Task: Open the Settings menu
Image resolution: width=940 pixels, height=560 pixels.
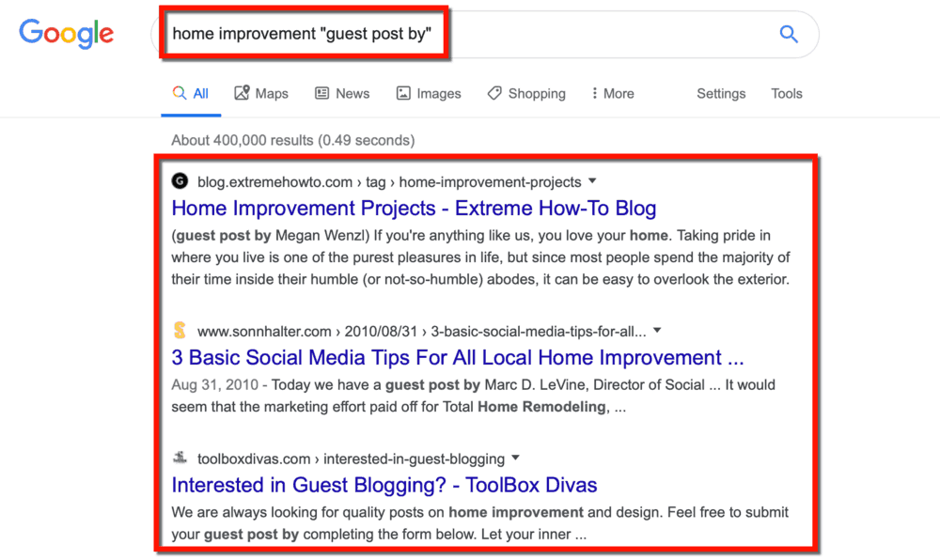Action: tap(721, 93)
